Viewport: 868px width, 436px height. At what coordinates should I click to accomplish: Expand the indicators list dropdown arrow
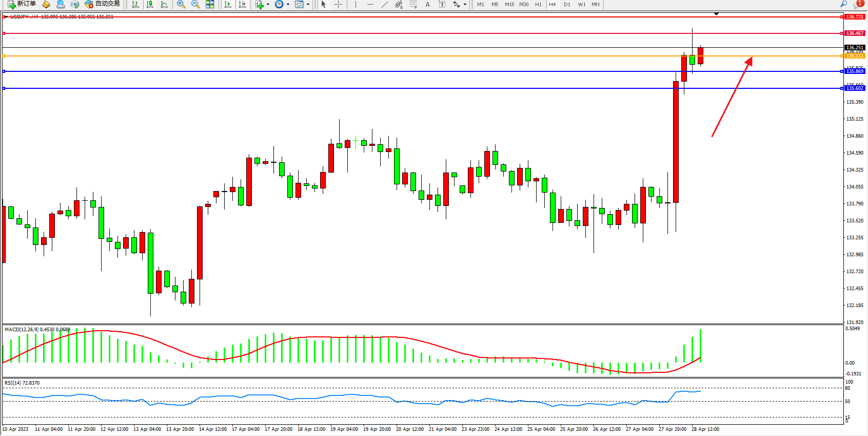tap(268, 4)
